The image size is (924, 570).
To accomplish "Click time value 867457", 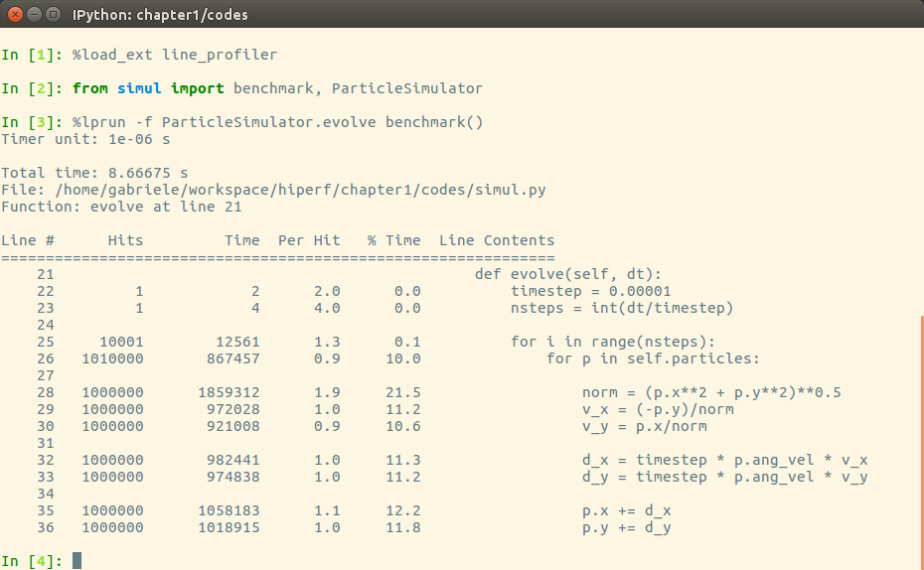I will tap(232, 358).
